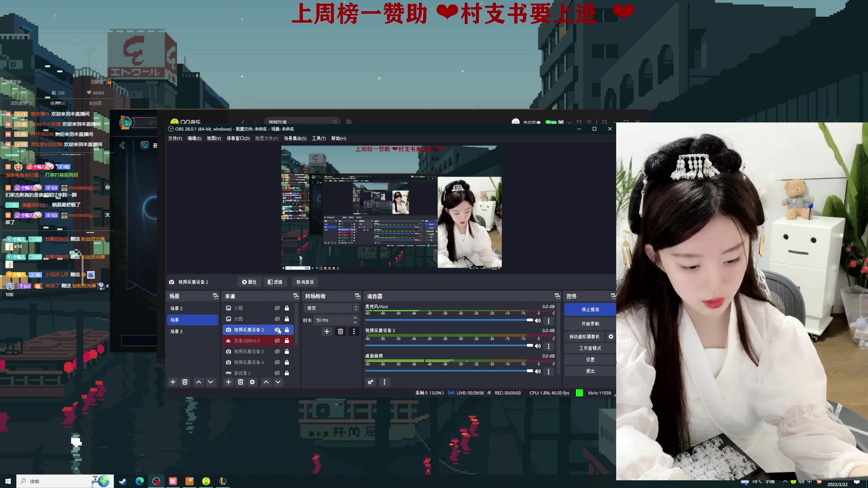This screenshot has width=868, height=488.
Task: Open source properties gear in Sources toolbar
Action: click(x=252, y=382)
